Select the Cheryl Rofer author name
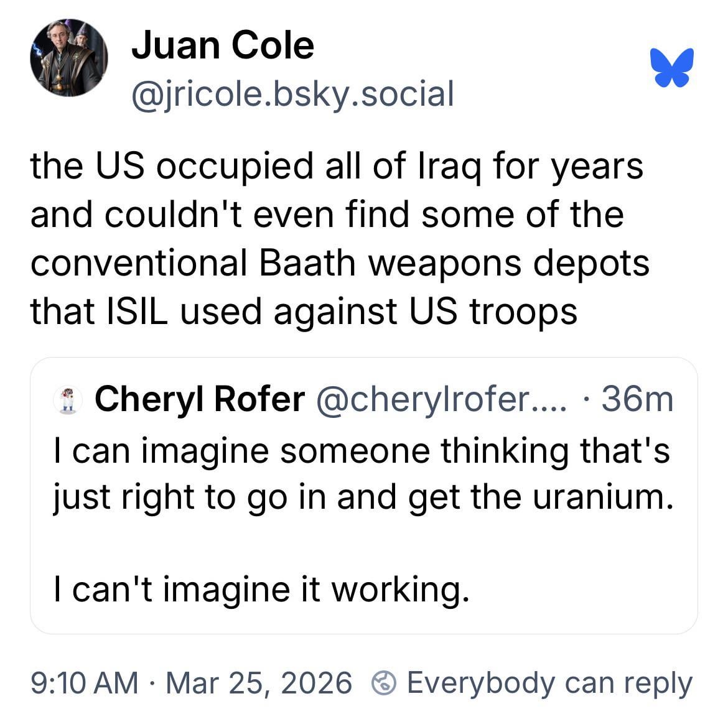 [x=200, y=399]
